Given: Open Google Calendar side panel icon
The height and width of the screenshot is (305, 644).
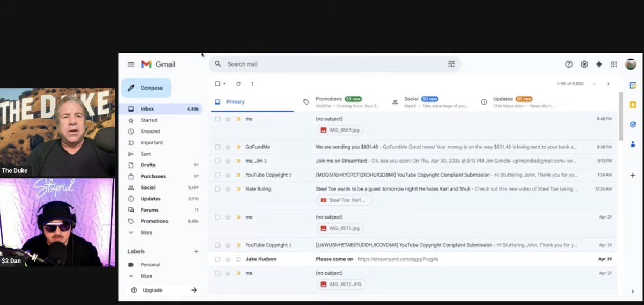Looking at the screenshot, I should (633, 85).
